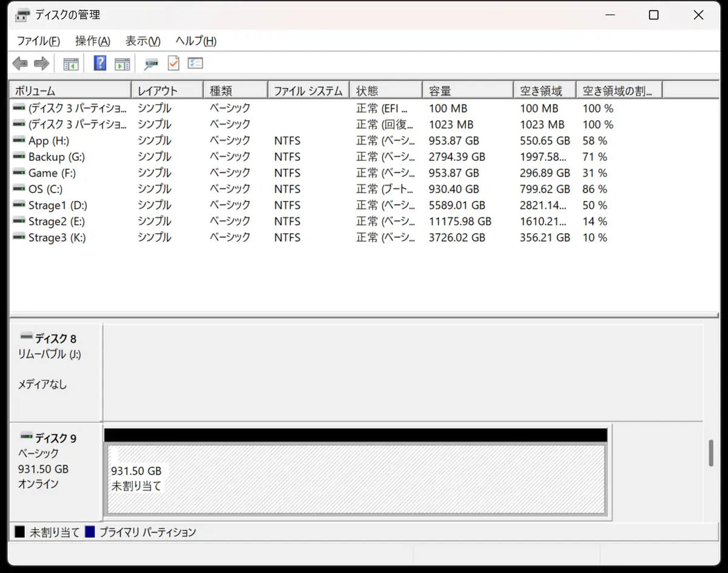Click the 356.21 GB free space cell
The width and height of the screenshot is (728, 573).
click(x=545, y=238)
